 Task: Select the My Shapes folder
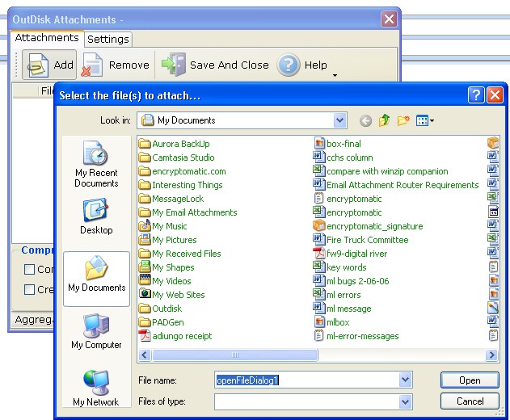click(x=166, y=267)
